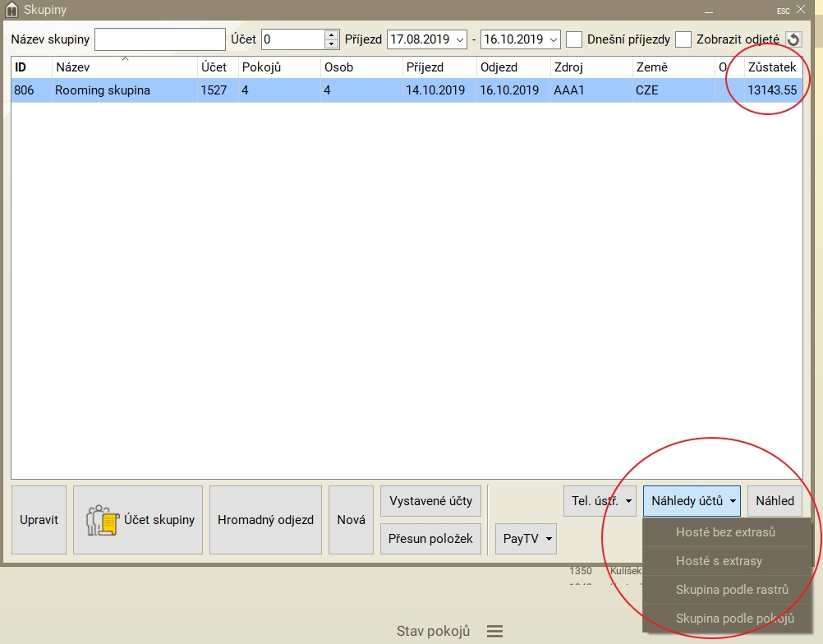Open the hamburger menu beside Stav pokojů
Image resolution: width=823 pixels, height=644 pixels.
[x=494, y=631]
